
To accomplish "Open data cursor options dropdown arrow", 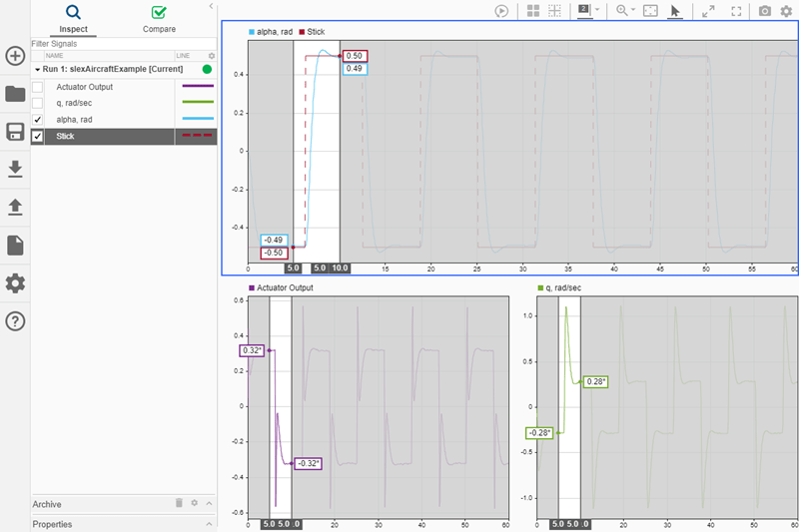I will 597,10.
